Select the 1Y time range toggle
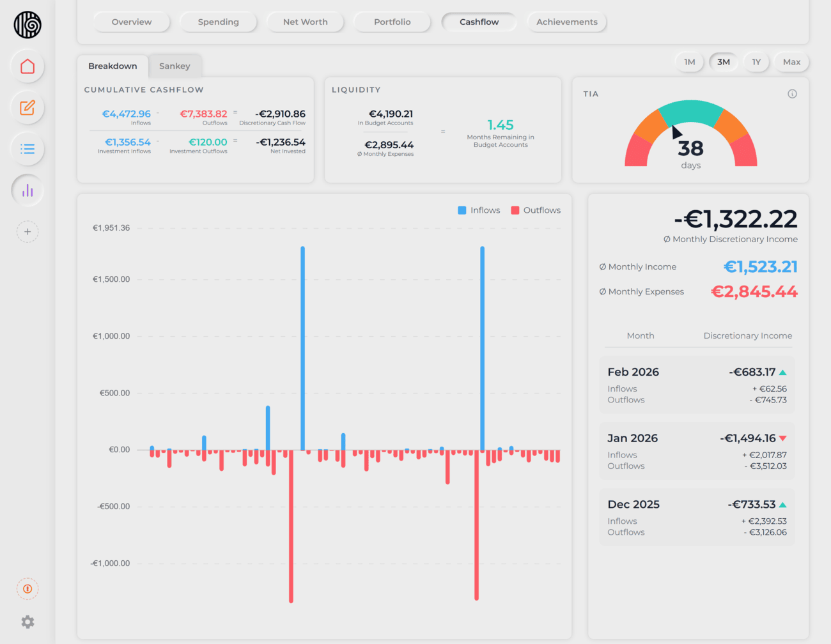The image size is (831, 644). tap(756, 62)
